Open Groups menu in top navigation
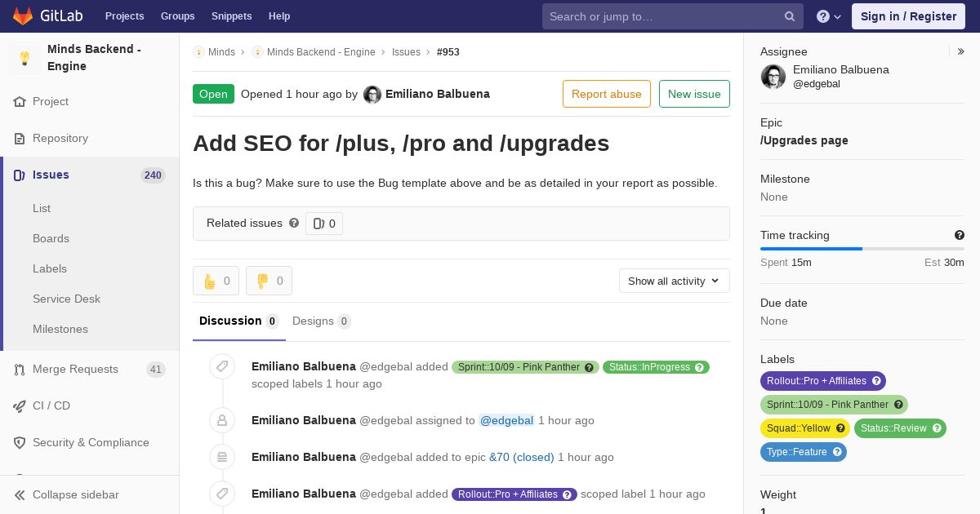980x514 pixels. [177, 16]
